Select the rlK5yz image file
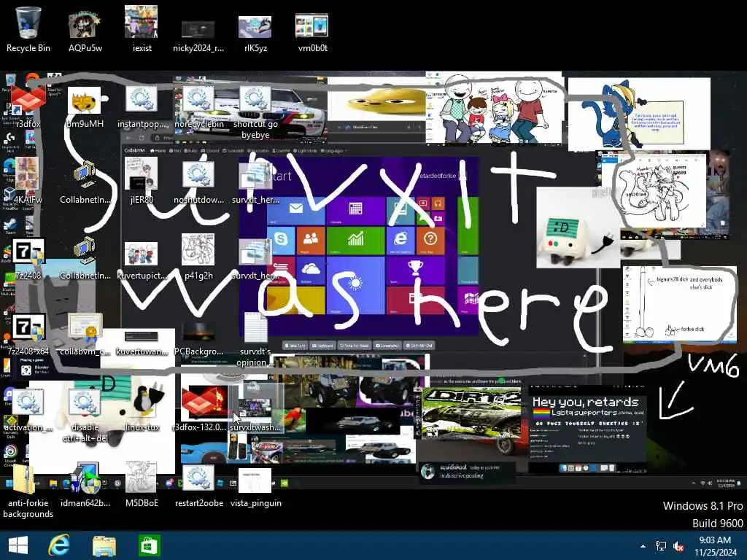 coord(255,34)
